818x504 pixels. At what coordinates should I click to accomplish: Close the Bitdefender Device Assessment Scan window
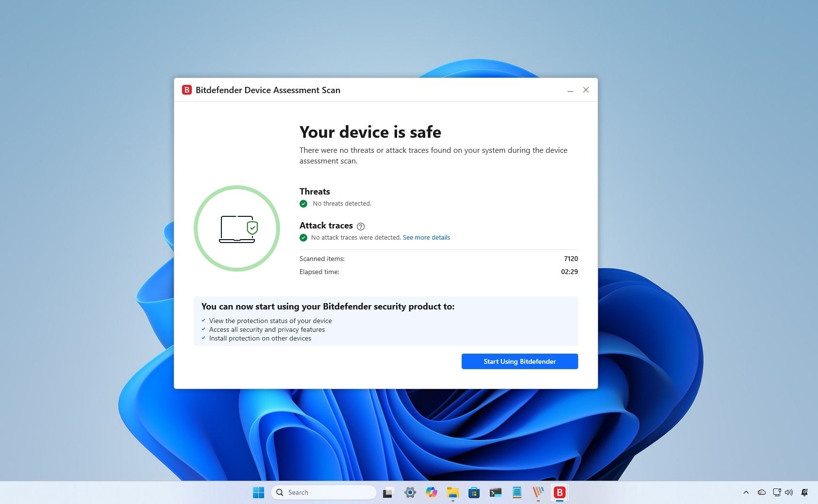586,90
